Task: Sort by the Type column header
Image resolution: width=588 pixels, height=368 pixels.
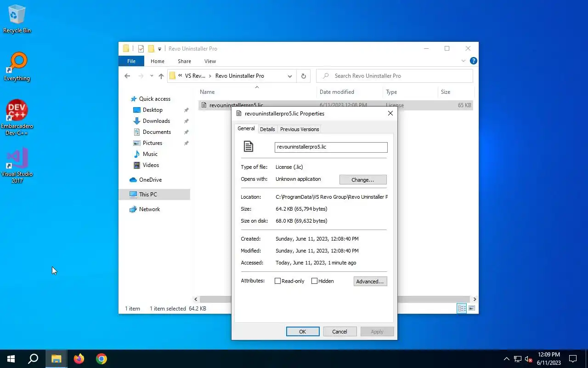Action: (x=410, y=92)
